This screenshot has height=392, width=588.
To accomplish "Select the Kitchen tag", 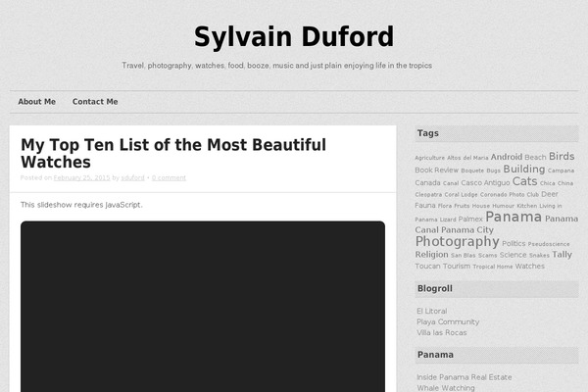I will click(x=527, y=206).
